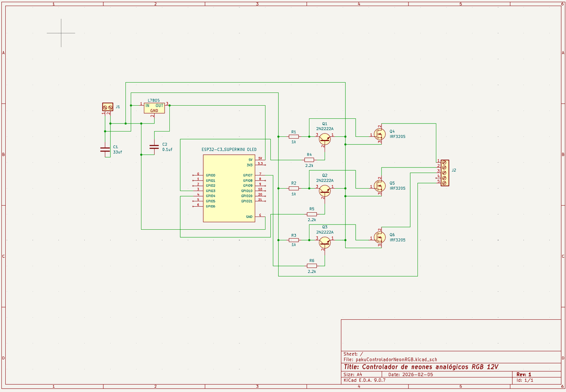Click the crosshair cursor marker on the sheet

(61, 33)
